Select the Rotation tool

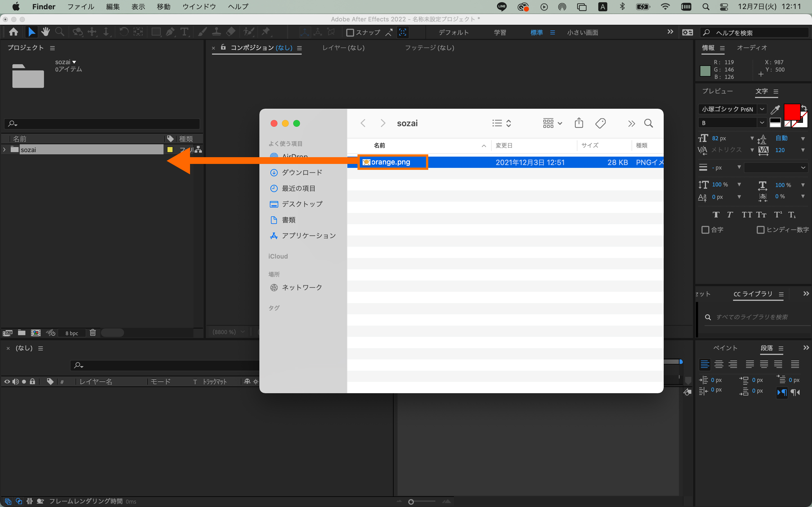[123, 32]
